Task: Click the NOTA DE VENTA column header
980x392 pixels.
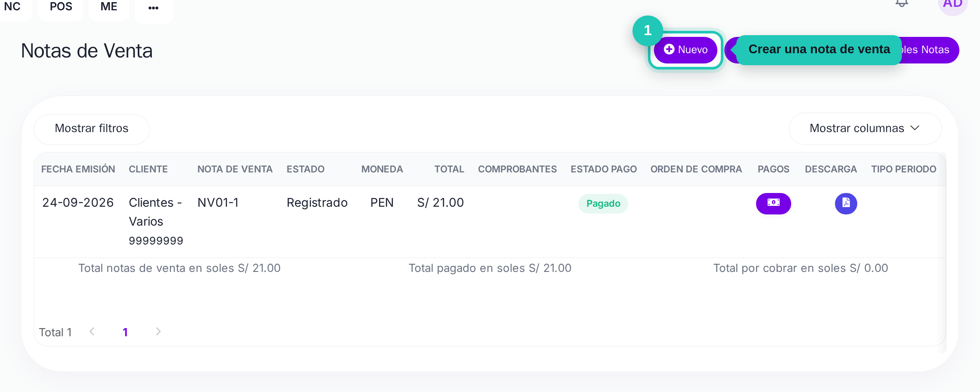Action: tap(235, 169)
